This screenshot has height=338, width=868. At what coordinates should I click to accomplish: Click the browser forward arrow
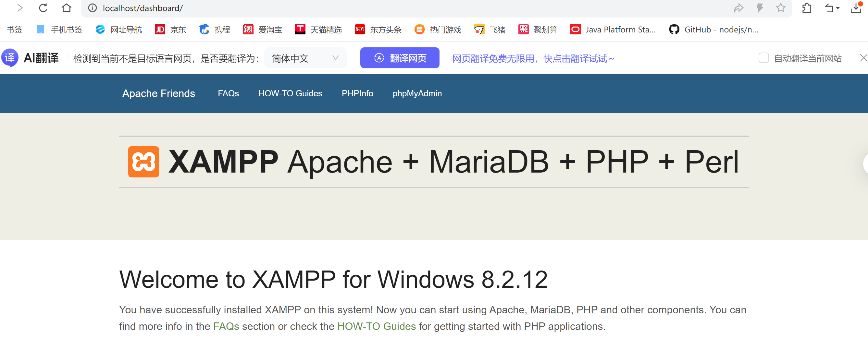point(20,8)
